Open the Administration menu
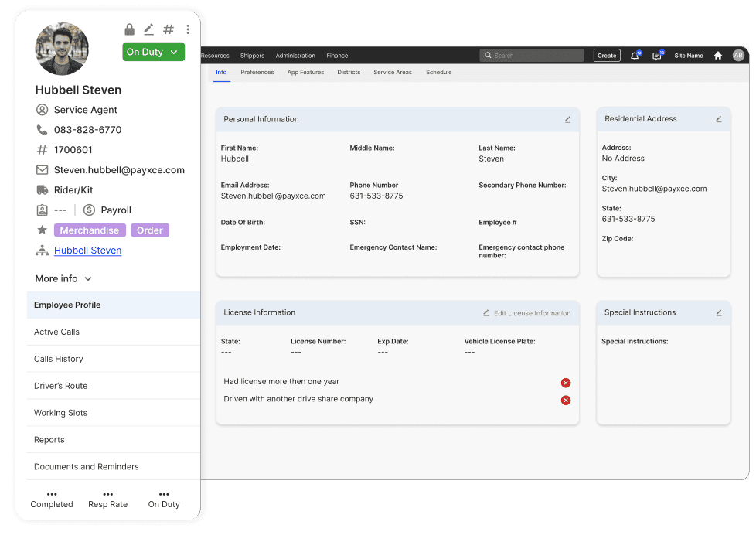This screenshot has width=756, height=542. (x=295, y=56)
